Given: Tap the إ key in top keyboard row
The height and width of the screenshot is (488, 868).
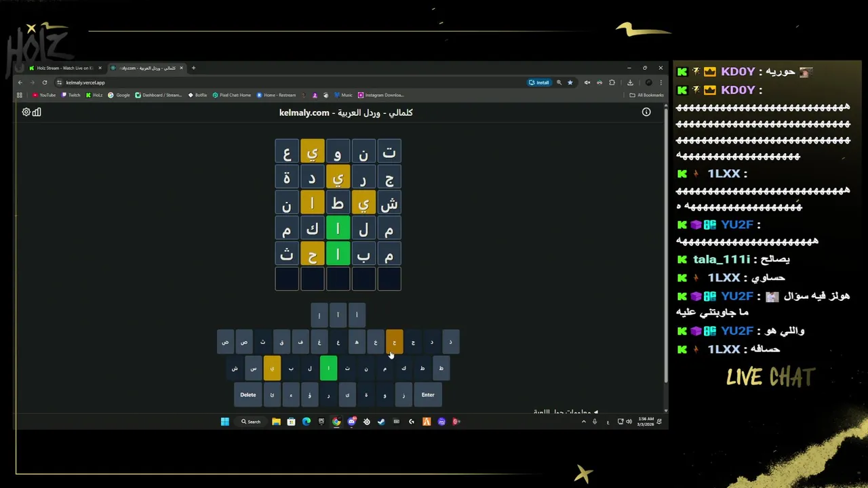Looking at the screenshot, I should click(x=319, y=315).
